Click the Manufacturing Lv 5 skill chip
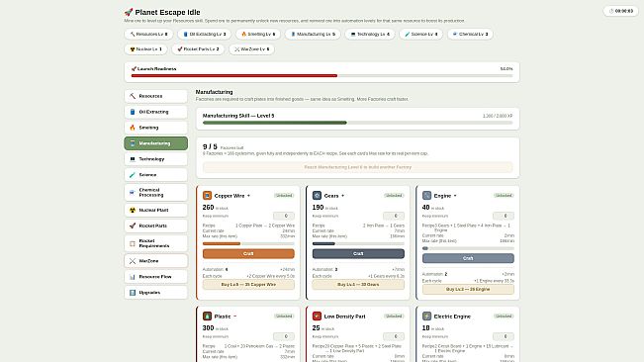 click(313, 34)
